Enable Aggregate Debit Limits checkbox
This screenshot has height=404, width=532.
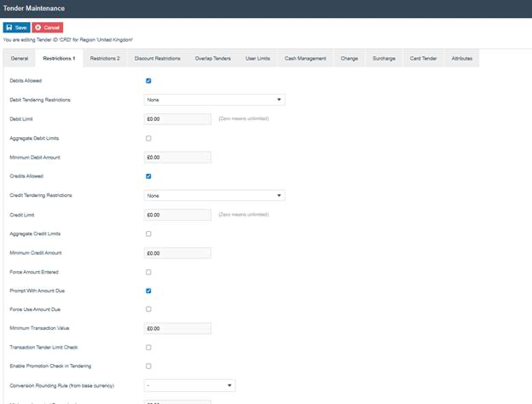tap(149, 138)
